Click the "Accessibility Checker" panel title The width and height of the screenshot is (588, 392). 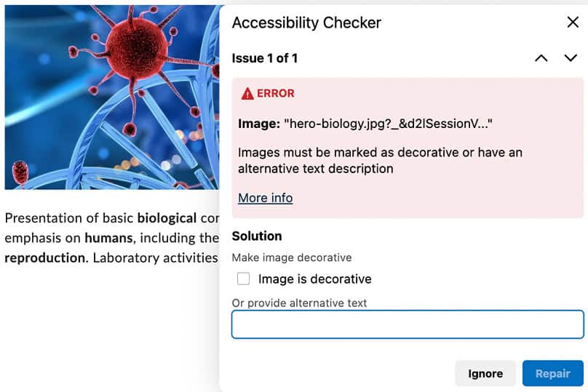[x=306, y=23]
